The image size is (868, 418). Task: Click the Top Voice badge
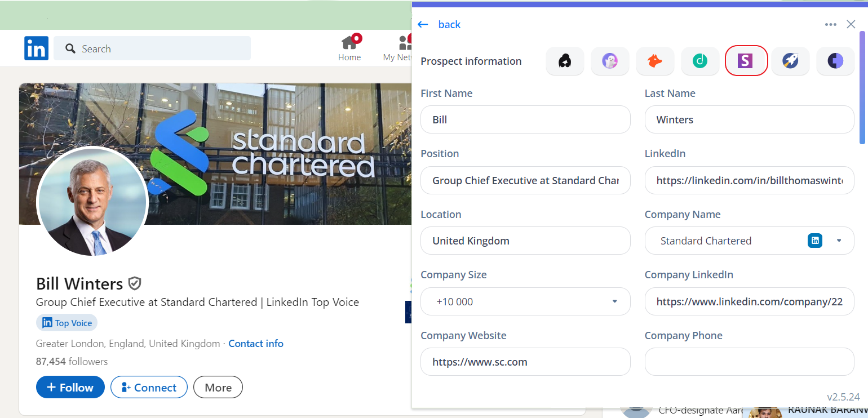67,323
